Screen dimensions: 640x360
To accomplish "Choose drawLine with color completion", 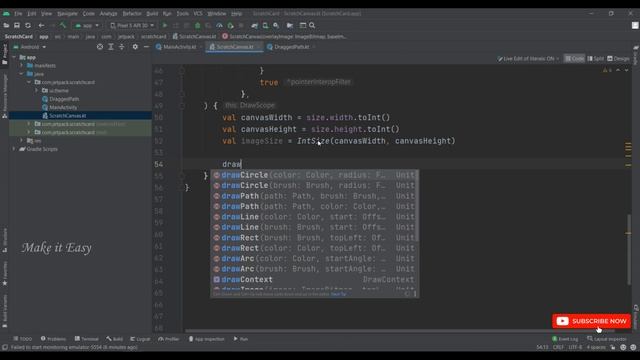I will pyautogui.click(x=314, y=217).
